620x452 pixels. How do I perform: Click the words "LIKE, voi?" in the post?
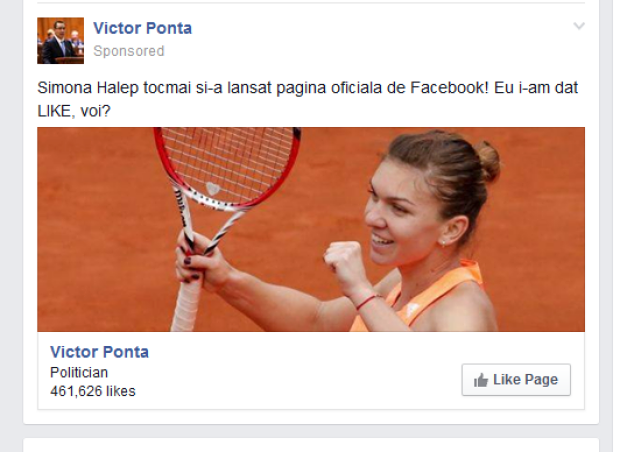click(x=74, y=109)
